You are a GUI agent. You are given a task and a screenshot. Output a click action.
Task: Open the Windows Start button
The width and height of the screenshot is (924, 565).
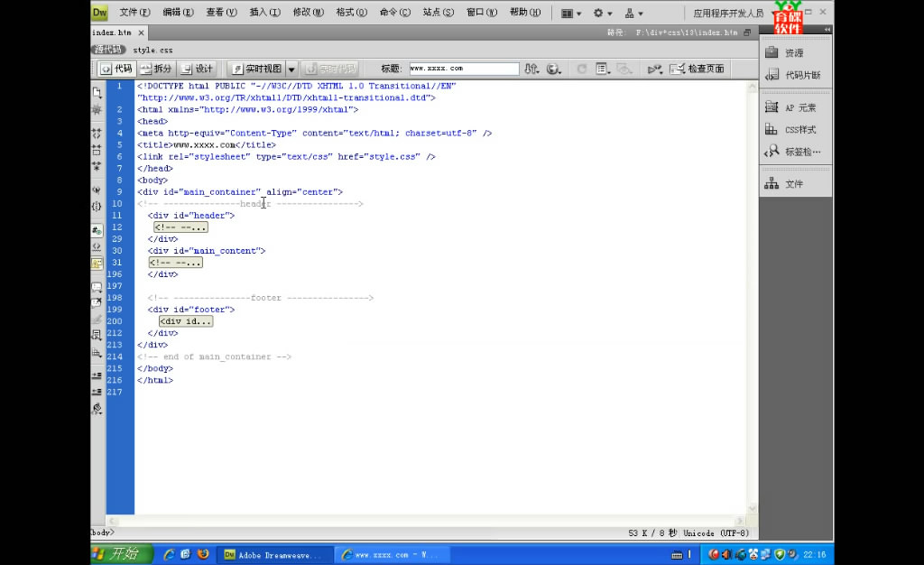click(120, 554)
